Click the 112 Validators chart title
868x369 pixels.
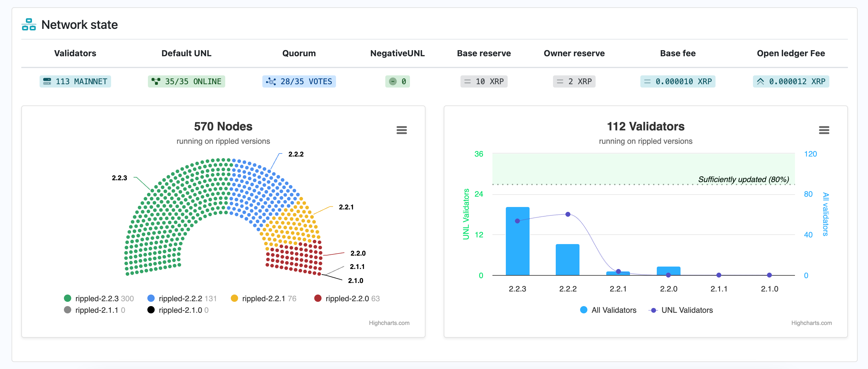646,126
